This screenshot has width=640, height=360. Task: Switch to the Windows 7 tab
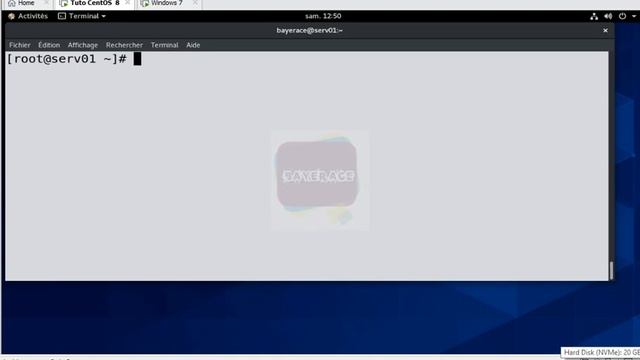tap(167, 3)
